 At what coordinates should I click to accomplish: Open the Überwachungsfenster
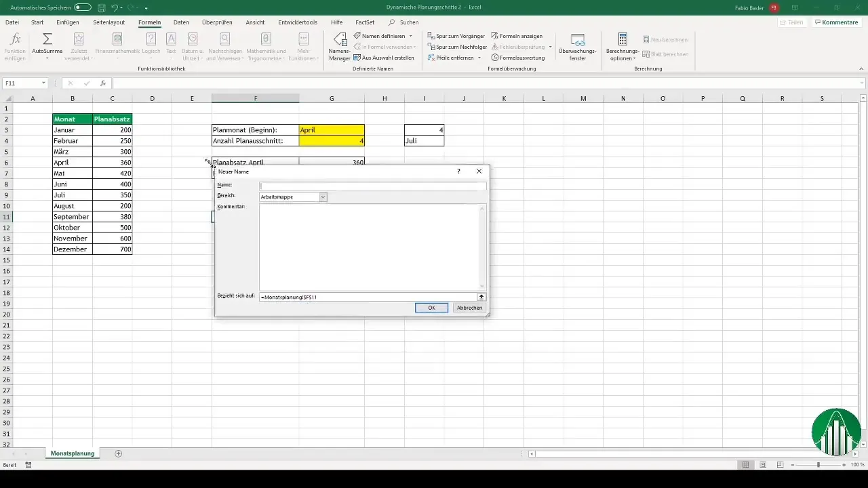pos(578,46)
